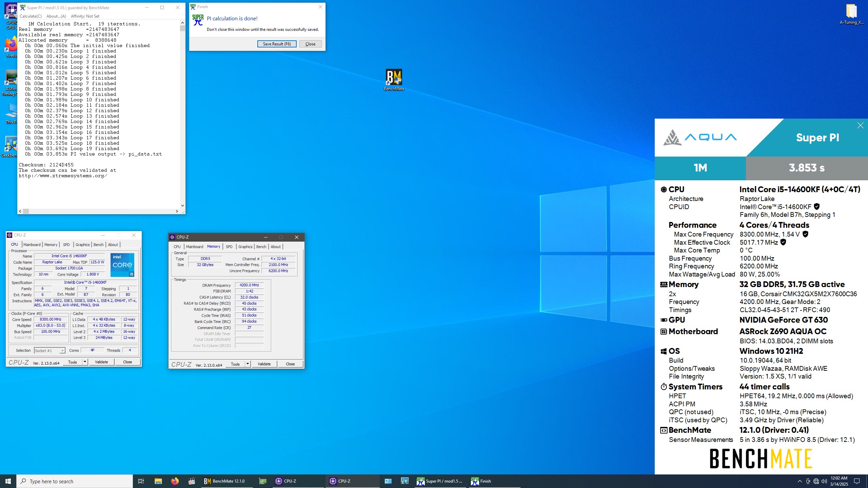Open Calculate(C) menu in Super PI
The image size is (868, 488).
(31, 16)
